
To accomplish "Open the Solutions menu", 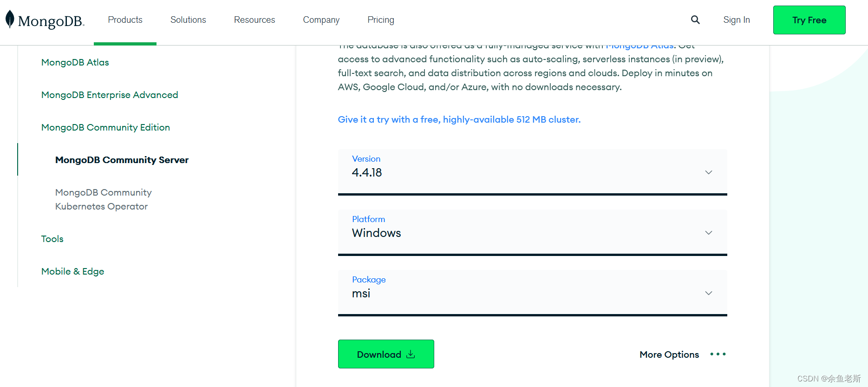I will tap(188, 20).
